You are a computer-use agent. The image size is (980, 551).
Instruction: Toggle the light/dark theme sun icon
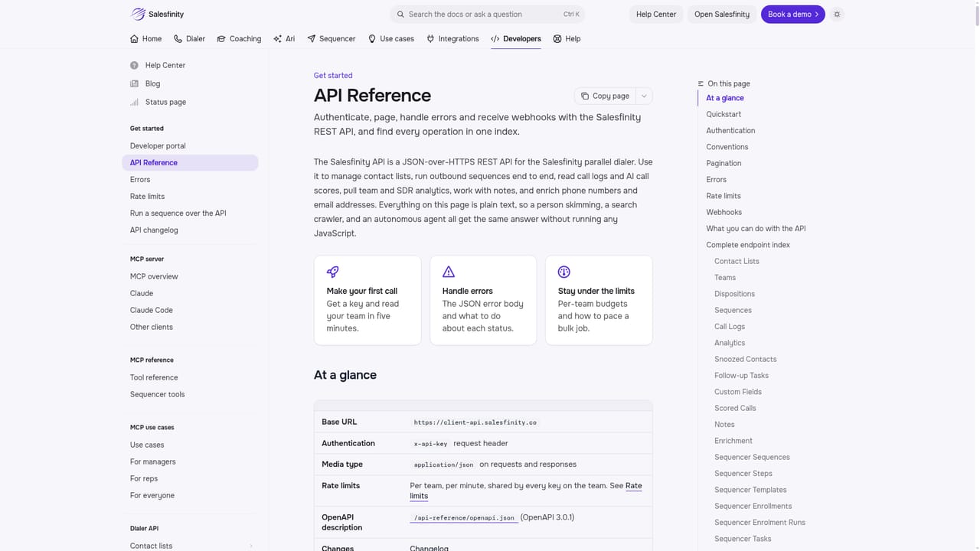(837, 14)
